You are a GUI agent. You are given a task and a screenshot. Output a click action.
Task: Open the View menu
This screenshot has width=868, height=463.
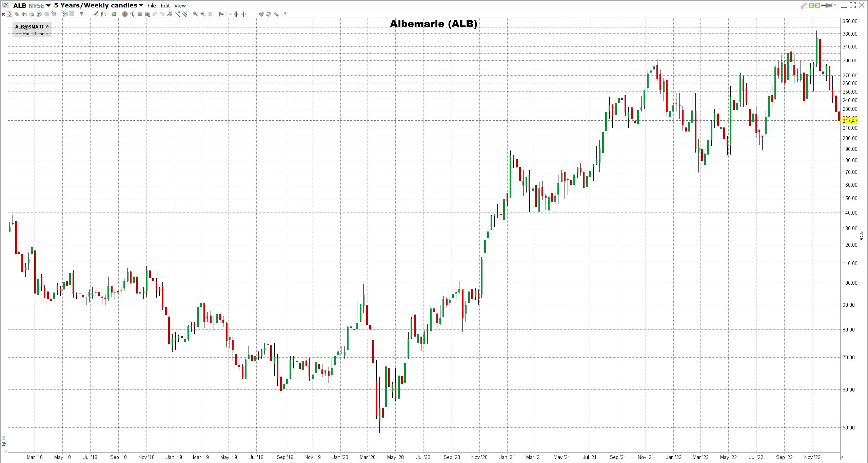(x=180, y=5)
